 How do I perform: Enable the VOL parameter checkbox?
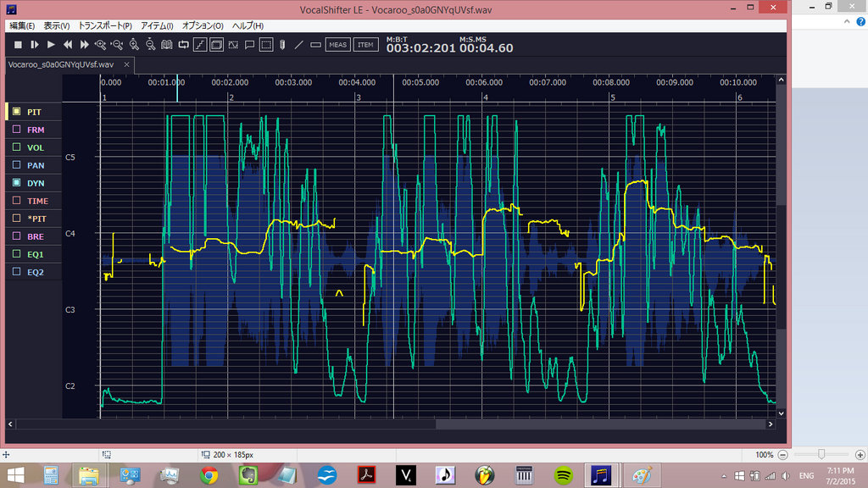[x=16, y=147]
